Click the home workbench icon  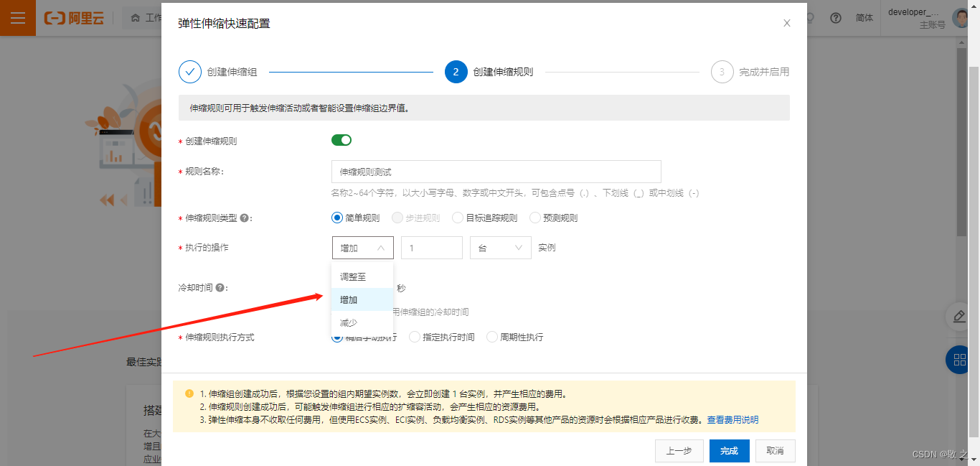coord(136,19)
